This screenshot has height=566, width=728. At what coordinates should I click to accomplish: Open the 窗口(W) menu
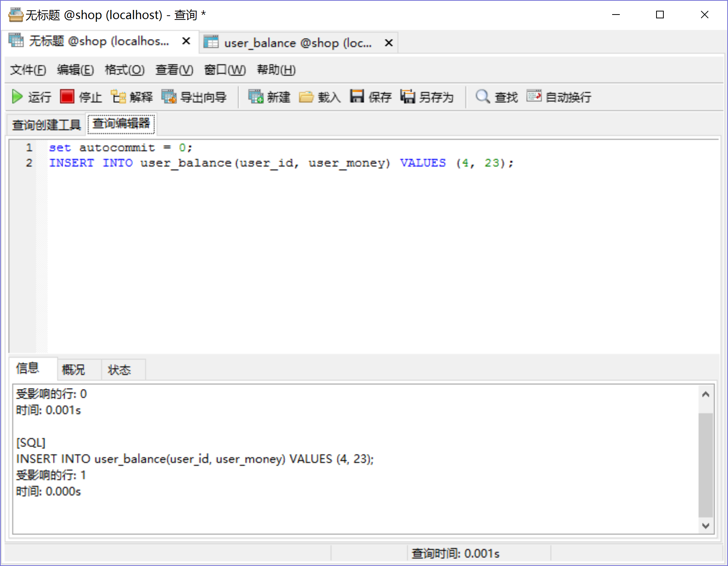pyautogui.click(x=225, y=70)
